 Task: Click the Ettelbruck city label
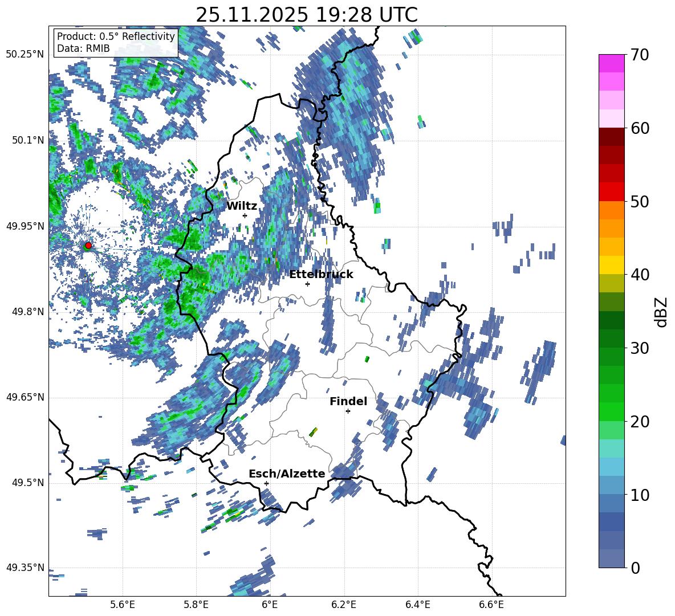321,275
